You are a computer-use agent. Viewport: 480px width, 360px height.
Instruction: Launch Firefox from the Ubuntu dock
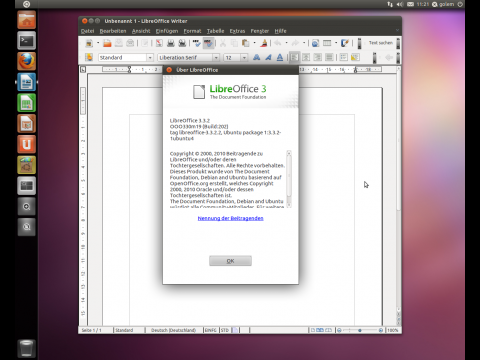pos(26,61)
